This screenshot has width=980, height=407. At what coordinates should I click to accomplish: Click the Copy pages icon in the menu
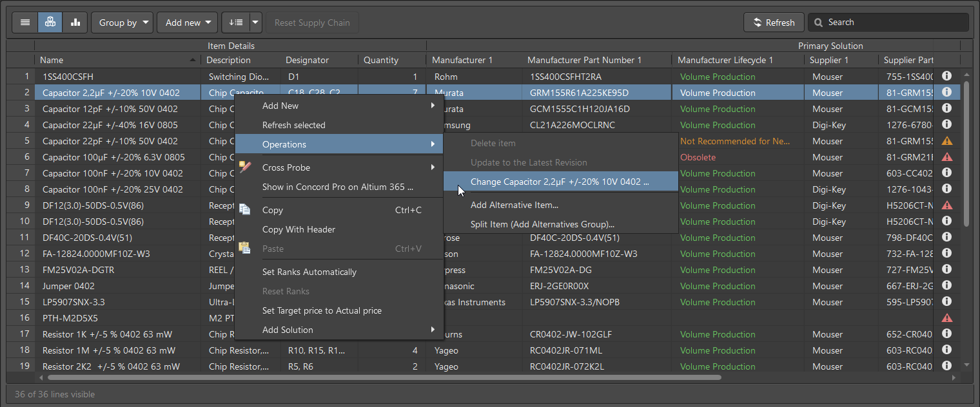click(246, 209)
